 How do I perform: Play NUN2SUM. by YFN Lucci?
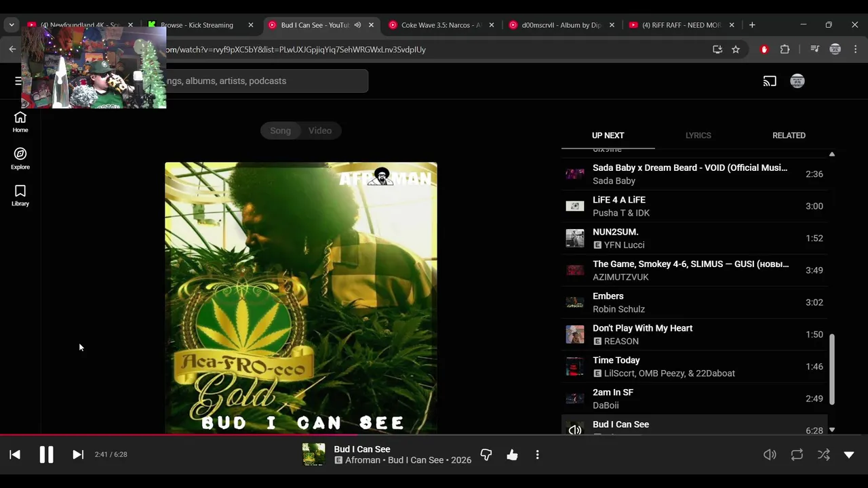tap(694, 238)
